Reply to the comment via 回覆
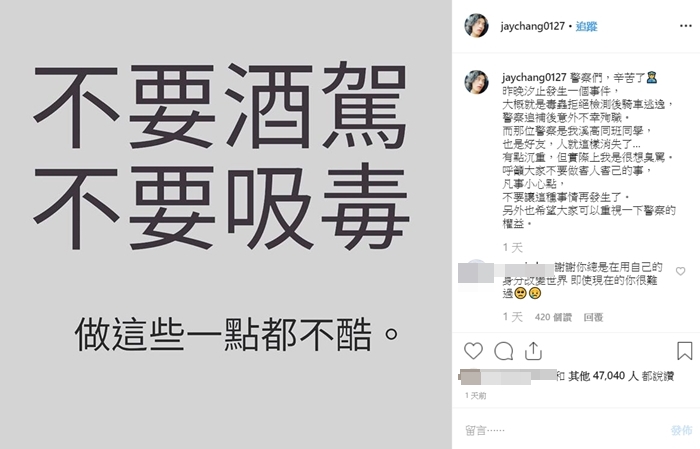Screen dimensions: 700x449 pos(593,317)
